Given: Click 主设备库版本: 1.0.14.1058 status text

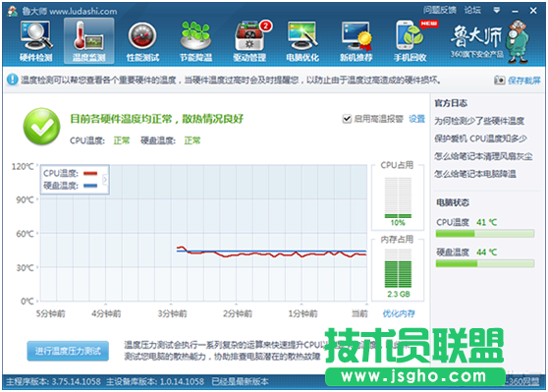Looking at the screenshot, I should coord(155,381).
